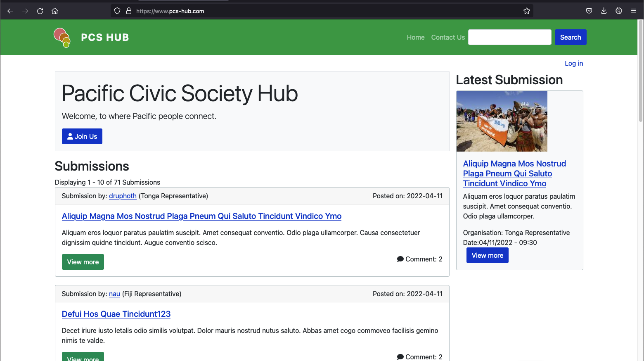
Task: Open the Home navigation item
Action: (415, 37)
